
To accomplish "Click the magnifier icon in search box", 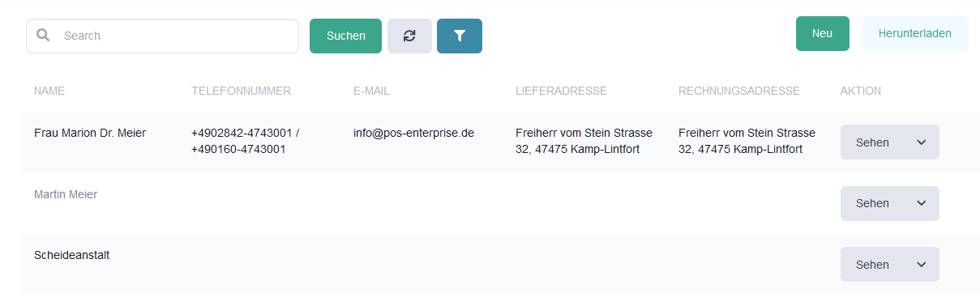I will [44, 36].
